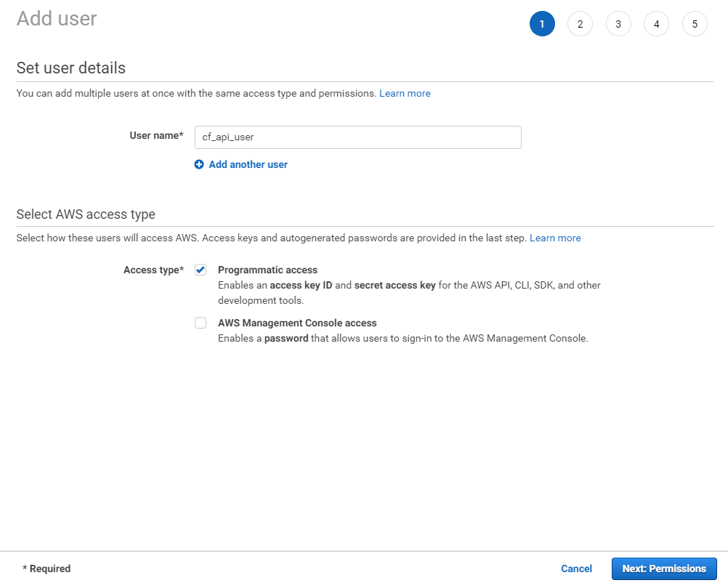The height and width of the screenshot is (583, 728).
Task: Select step 3 indicator circle
Action: (618, 24)
